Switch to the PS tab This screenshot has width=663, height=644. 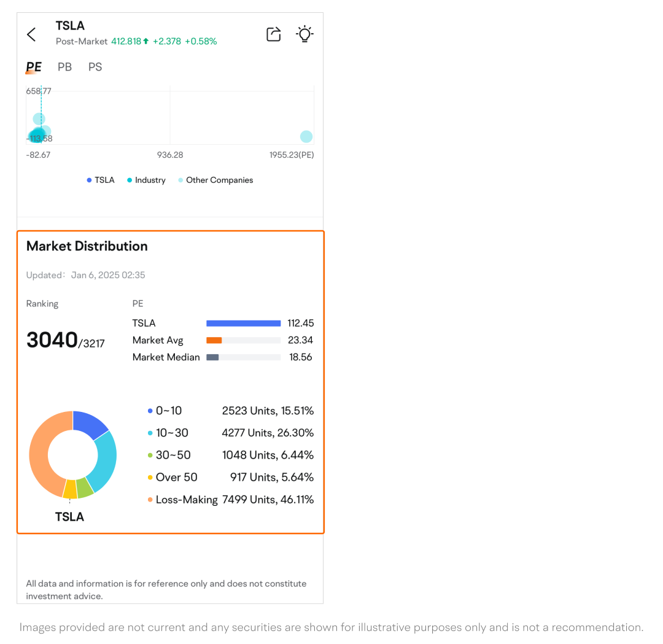point(95,67)
